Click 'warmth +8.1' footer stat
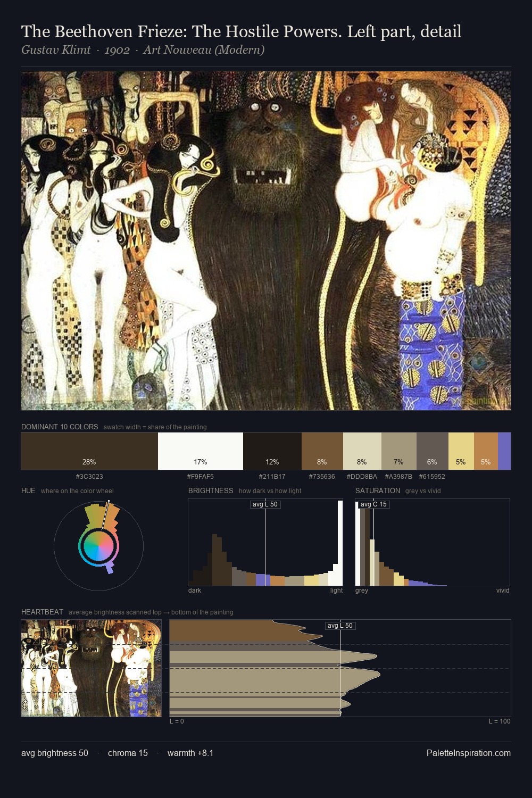The image size is (532, 798). click(190, 753)
